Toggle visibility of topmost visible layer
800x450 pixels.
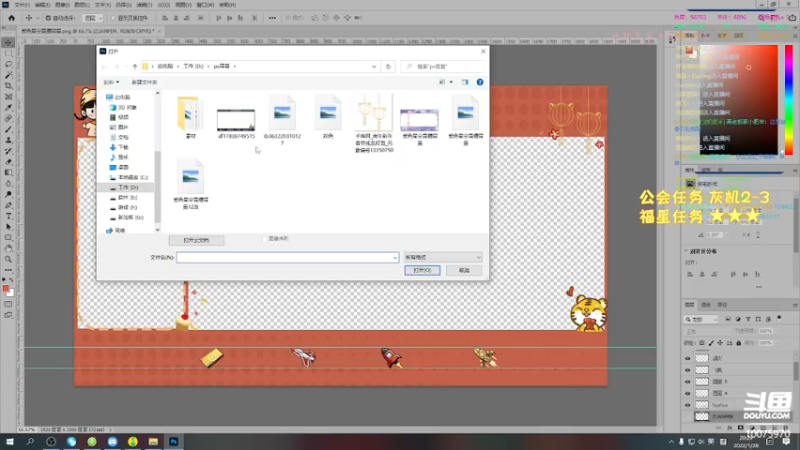point(687,358)
